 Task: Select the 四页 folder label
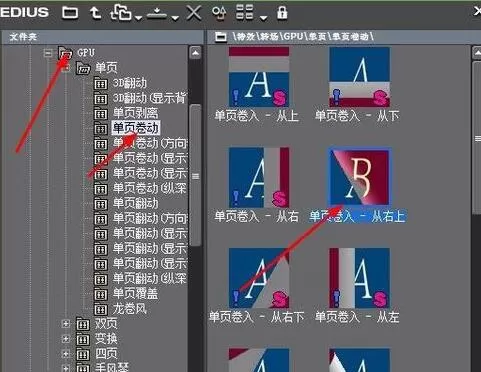coord(106,354)
